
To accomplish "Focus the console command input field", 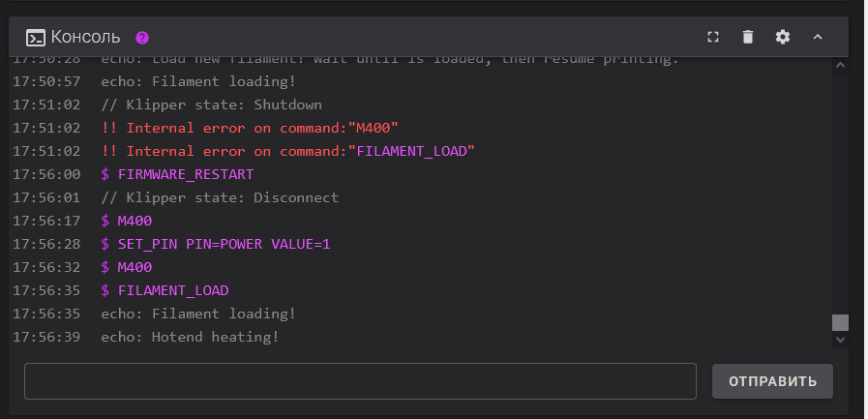I will 360,381.
